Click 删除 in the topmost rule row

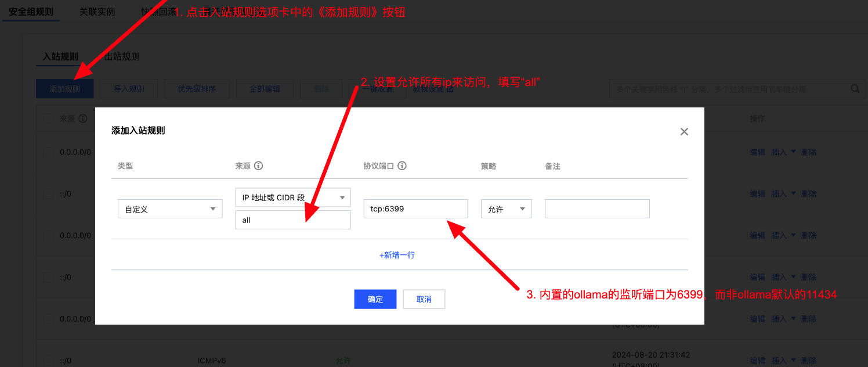pyautogui.click(x=809, y=152)
